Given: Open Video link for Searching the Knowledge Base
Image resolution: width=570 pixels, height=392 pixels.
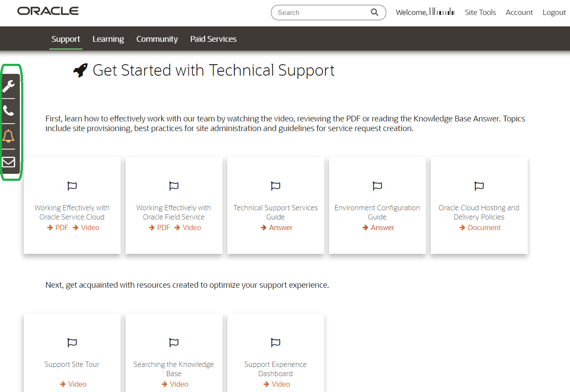Looking at the screenshot, I should 175,384.
